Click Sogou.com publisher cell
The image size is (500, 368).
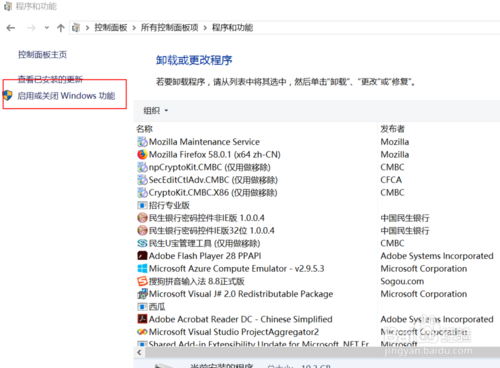402,281
